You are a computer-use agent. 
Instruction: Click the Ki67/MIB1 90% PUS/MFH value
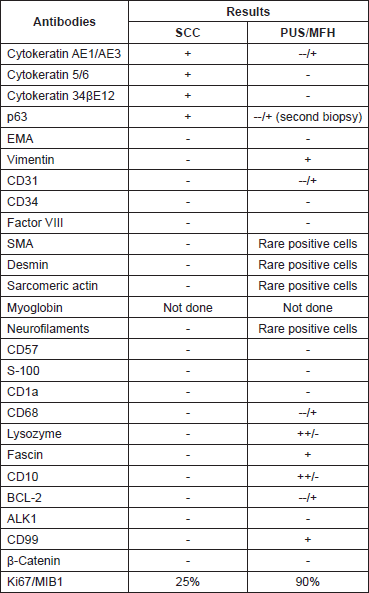[x=308, y=582]
